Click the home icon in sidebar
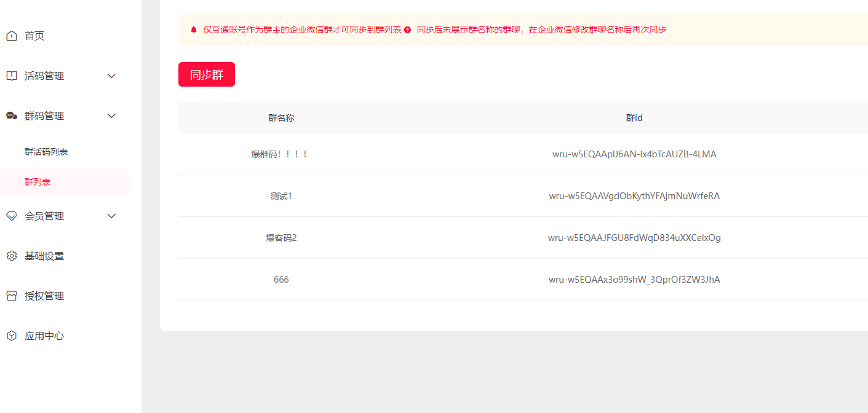 pyautogui.click(x=12, y=36)
